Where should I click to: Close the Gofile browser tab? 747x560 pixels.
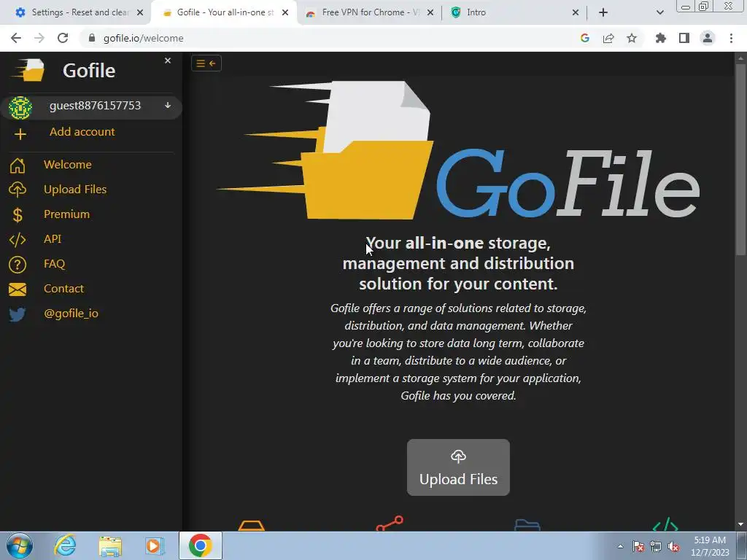point(285,12)
